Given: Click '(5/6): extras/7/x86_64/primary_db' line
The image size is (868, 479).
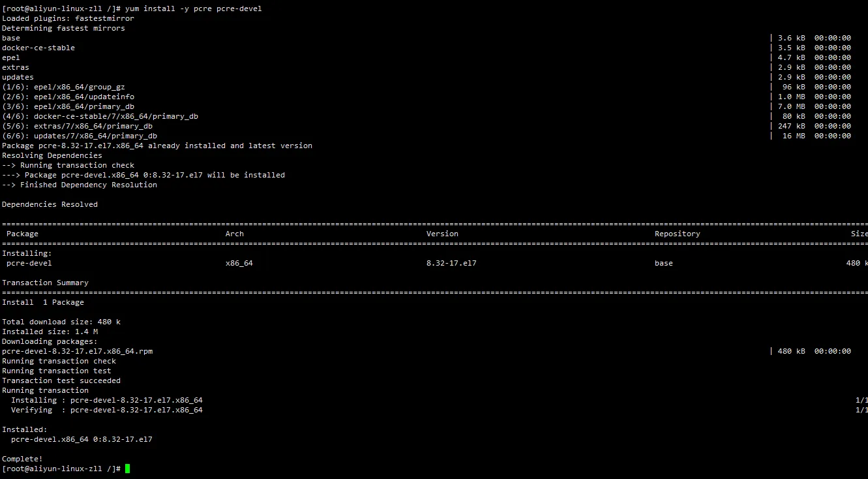Looking at the screenshot, I should point(77,126).
